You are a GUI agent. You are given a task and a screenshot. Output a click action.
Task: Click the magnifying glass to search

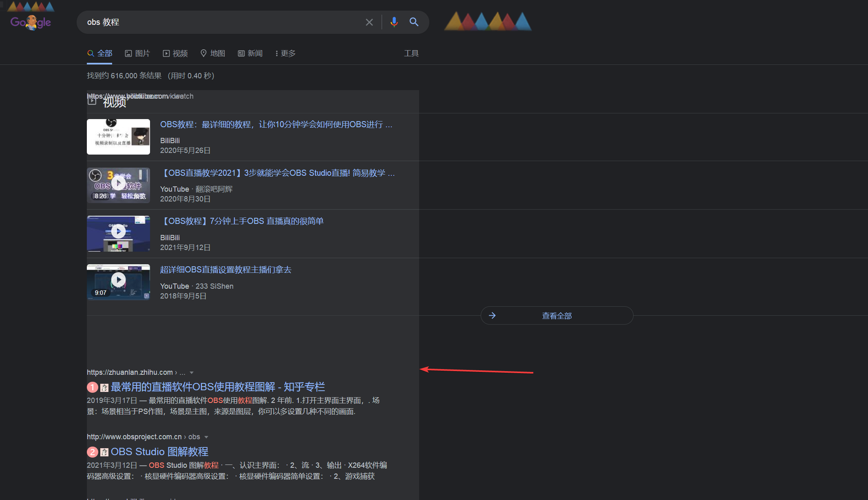point(414,22)
